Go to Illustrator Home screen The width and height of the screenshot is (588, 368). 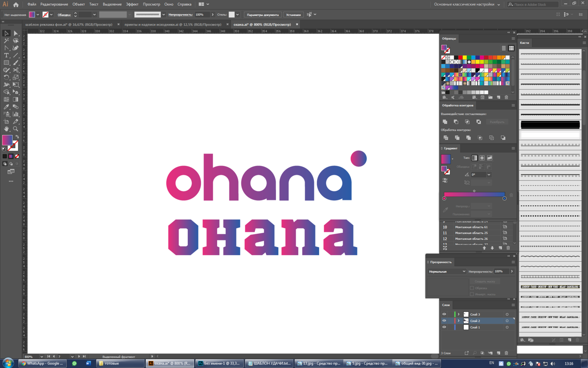(x=16, y=4)
